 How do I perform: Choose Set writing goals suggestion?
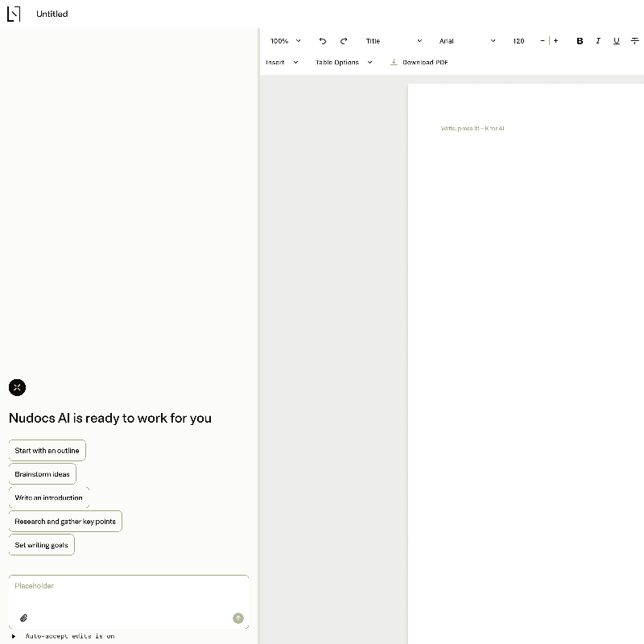(42, 545)
